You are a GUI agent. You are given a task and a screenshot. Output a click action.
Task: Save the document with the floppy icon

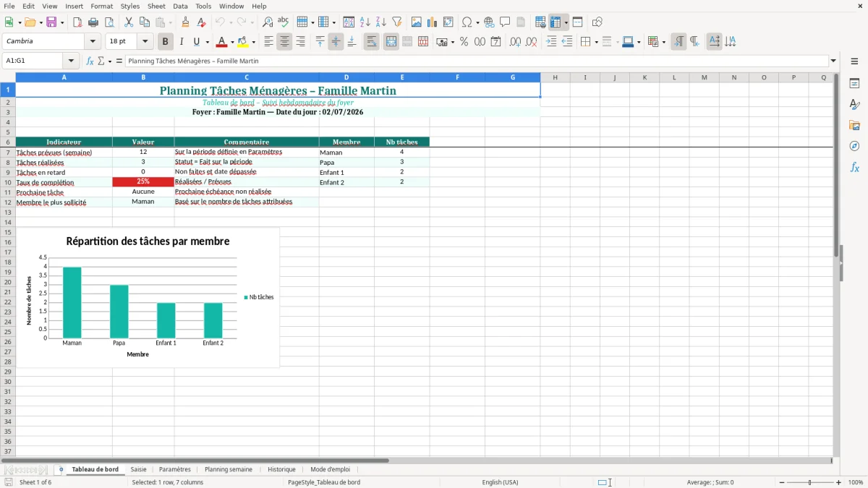click(x=51, y=22)
